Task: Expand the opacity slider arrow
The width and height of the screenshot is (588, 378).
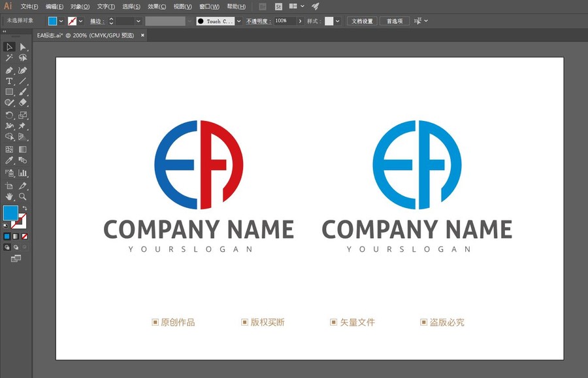Action: 300,22
